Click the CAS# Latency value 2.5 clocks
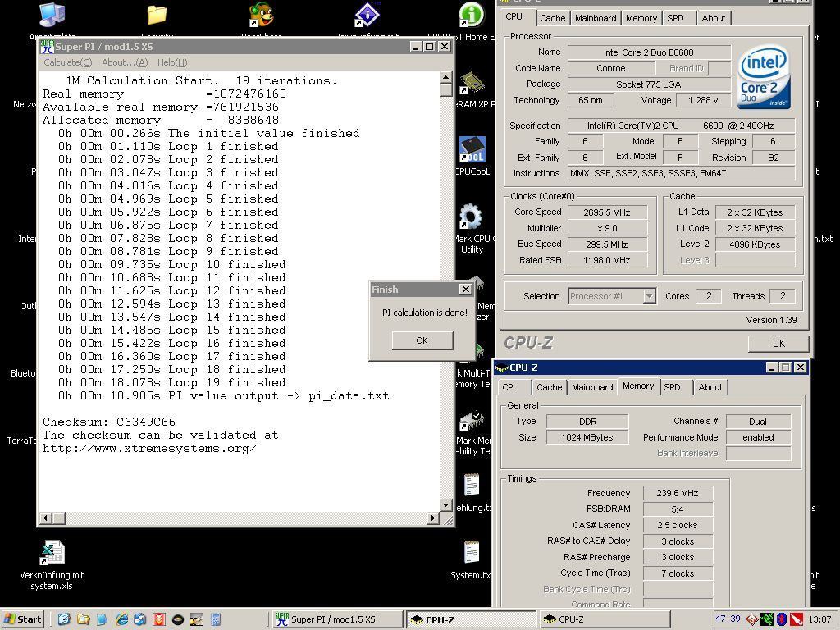 [x=677, y=525]
